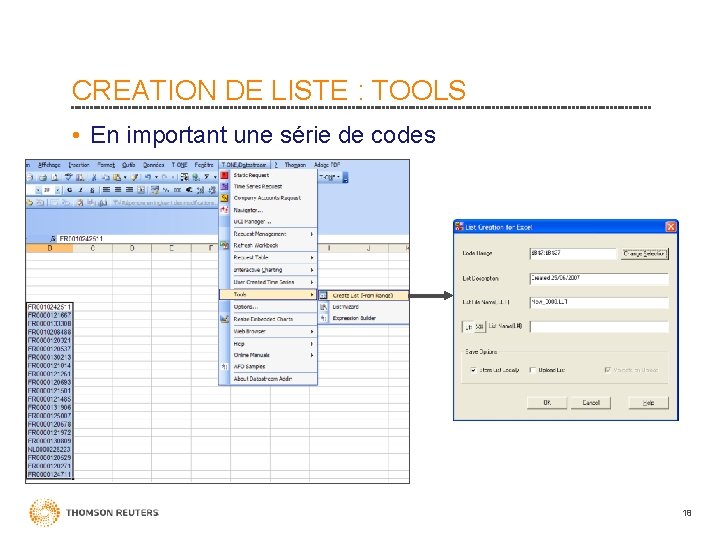Select column J header
The height and width of the screenshot is (540, 720).
pos(369,248)
